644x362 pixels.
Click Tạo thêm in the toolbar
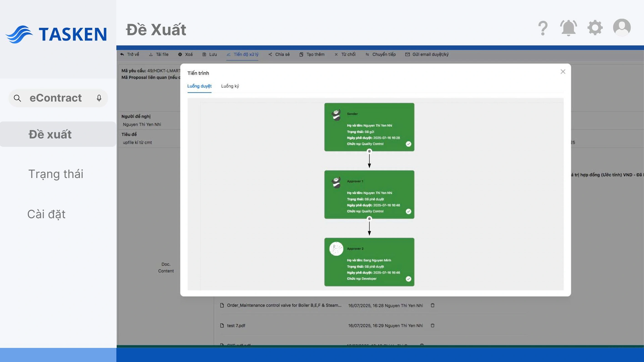point(312,55)
